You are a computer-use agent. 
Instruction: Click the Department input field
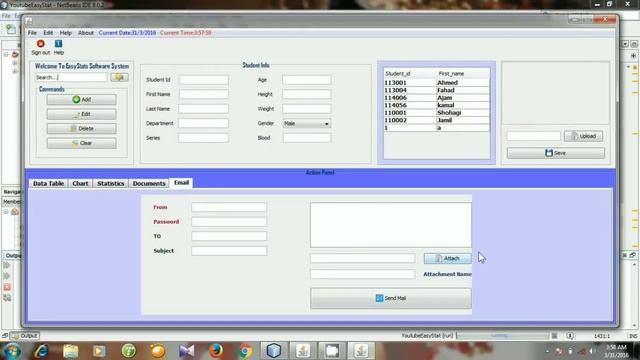pos(203,123)
